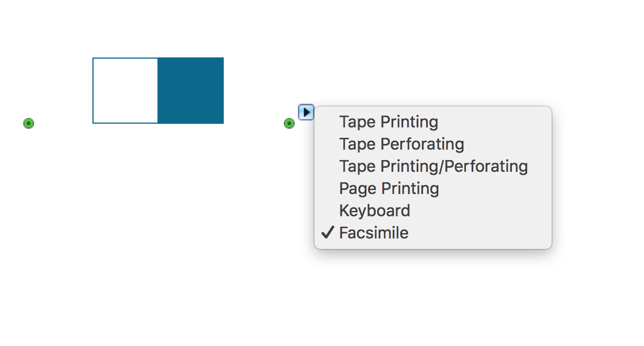
Task: Set shape type to Keyboard
Action: [375, 211]
